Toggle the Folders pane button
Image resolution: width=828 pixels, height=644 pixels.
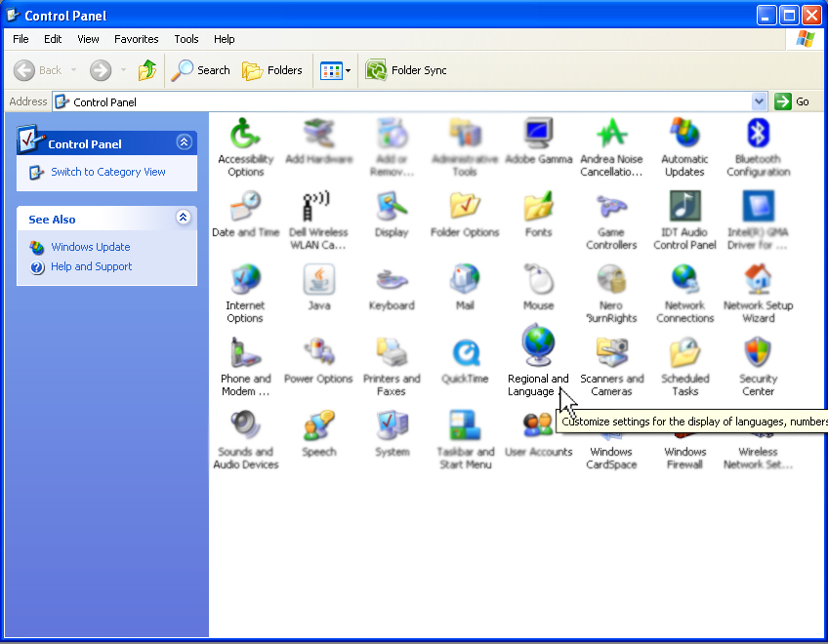coord(272,70)
